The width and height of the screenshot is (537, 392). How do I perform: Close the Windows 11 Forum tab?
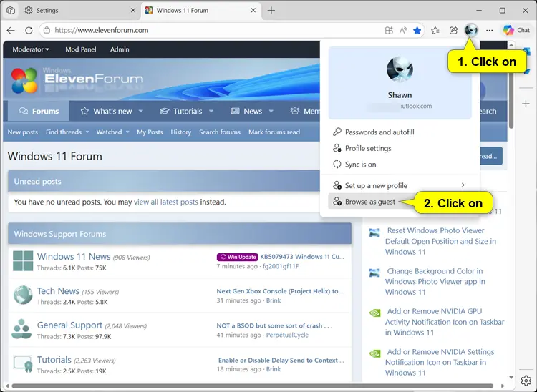point(253,11)
